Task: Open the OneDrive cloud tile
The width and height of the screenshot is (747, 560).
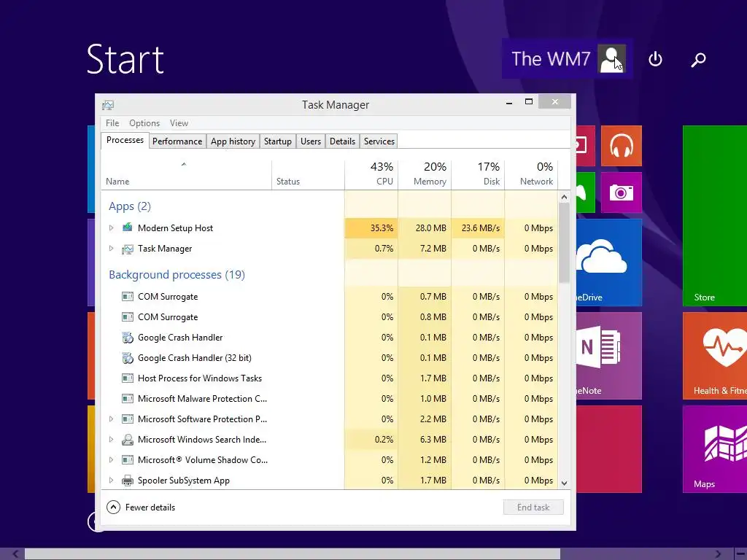Action: click(x=609, y=262)
